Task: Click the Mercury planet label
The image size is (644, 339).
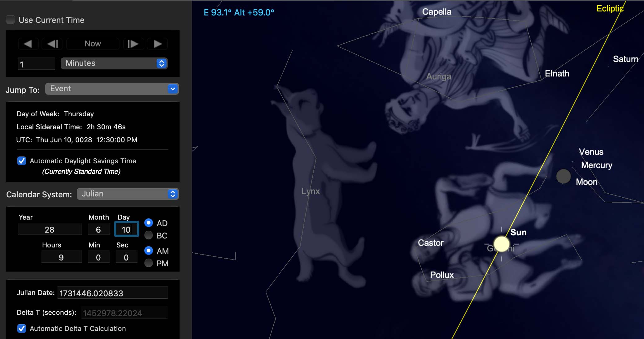Action: pos(597,165)
